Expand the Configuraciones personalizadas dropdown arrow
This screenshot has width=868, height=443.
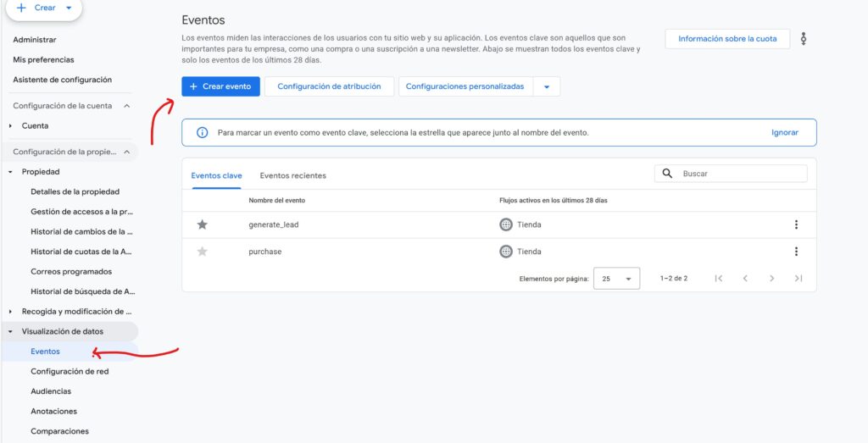point(547,87)
